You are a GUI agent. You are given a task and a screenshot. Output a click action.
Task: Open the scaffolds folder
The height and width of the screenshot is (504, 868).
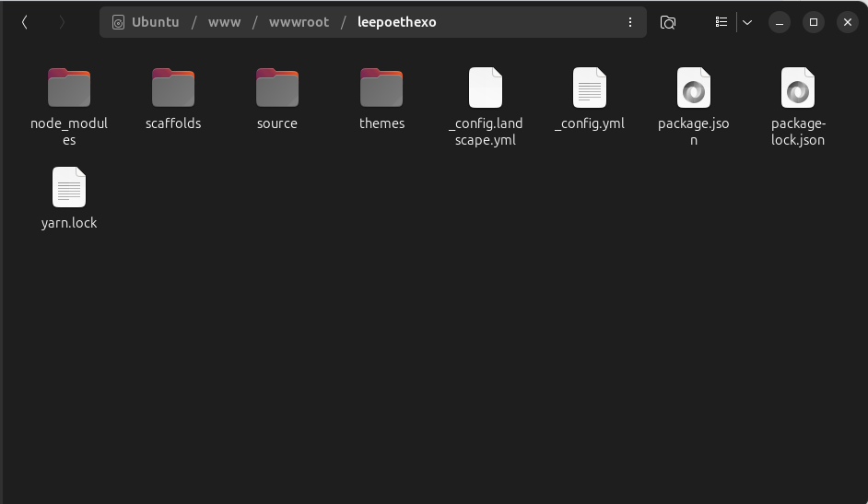click(173, 88)
